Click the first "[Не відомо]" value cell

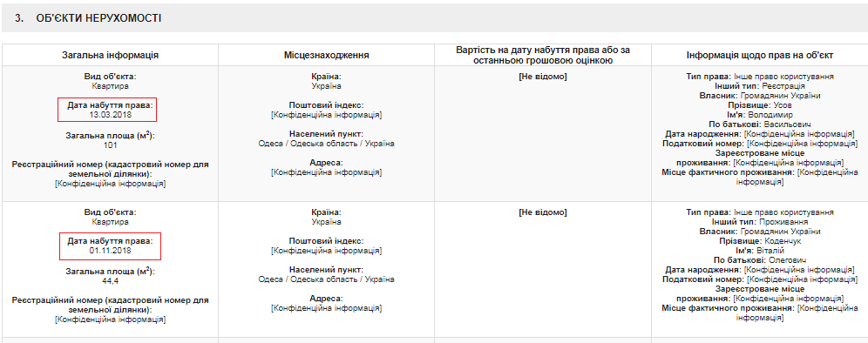pyautogui.click(x=543, y=77)
